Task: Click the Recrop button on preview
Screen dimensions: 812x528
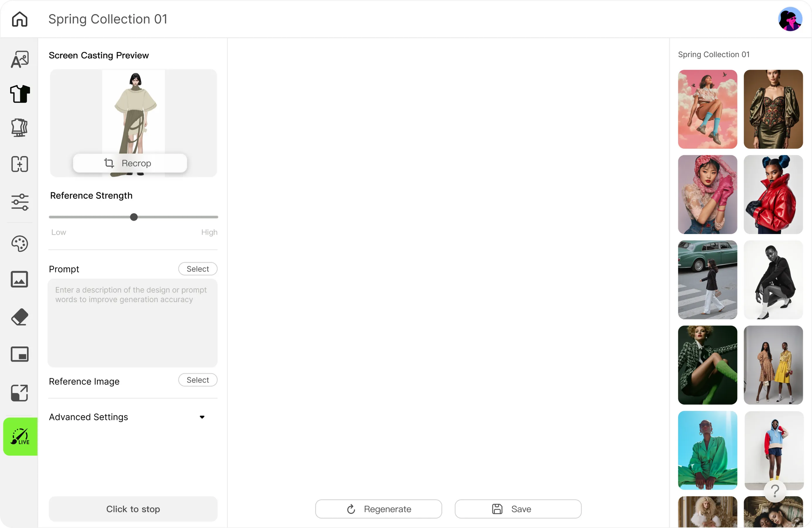Action: coord(130,163)
